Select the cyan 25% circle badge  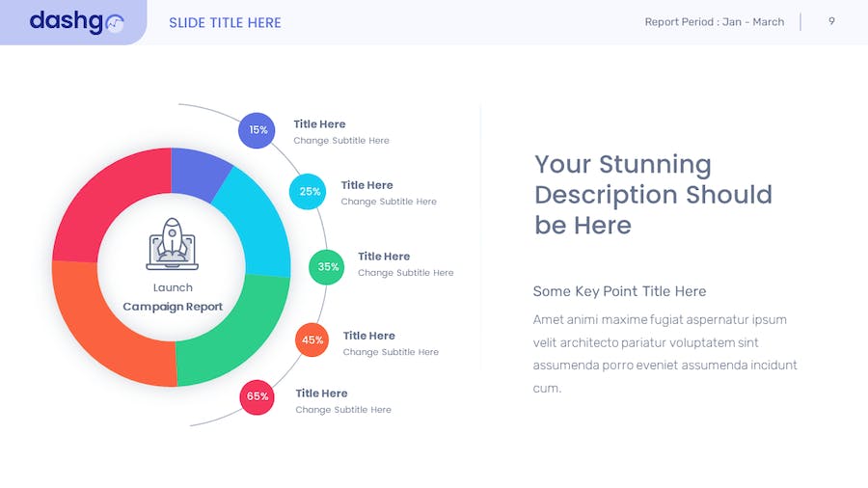[309, 191]
